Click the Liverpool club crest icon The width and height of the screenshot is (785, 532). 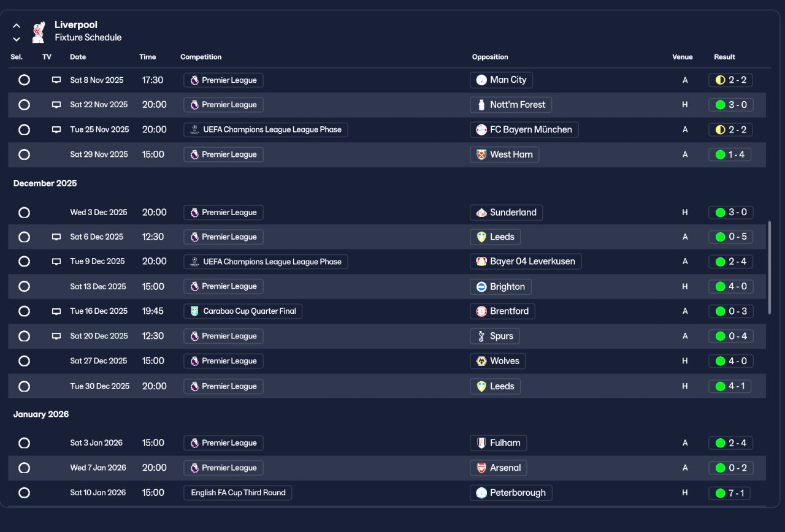(38, 32)
